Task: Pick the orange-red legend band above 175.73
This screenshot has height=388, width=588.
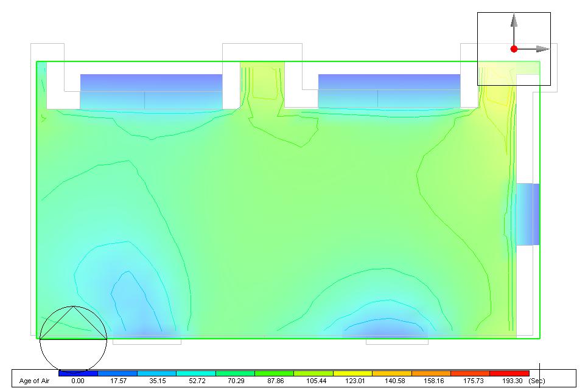Action: [471, 373]
